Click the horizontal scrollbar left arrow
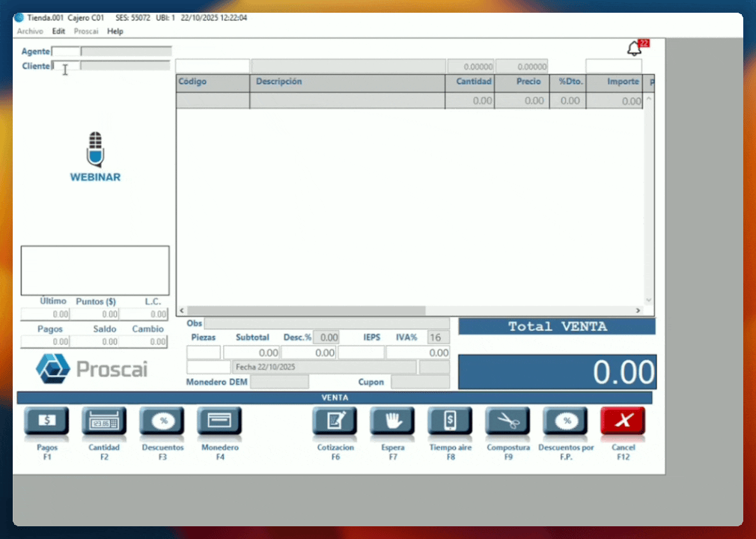This screenshot has height=539, width=756. pyautogui.click(x=182, y=311)
